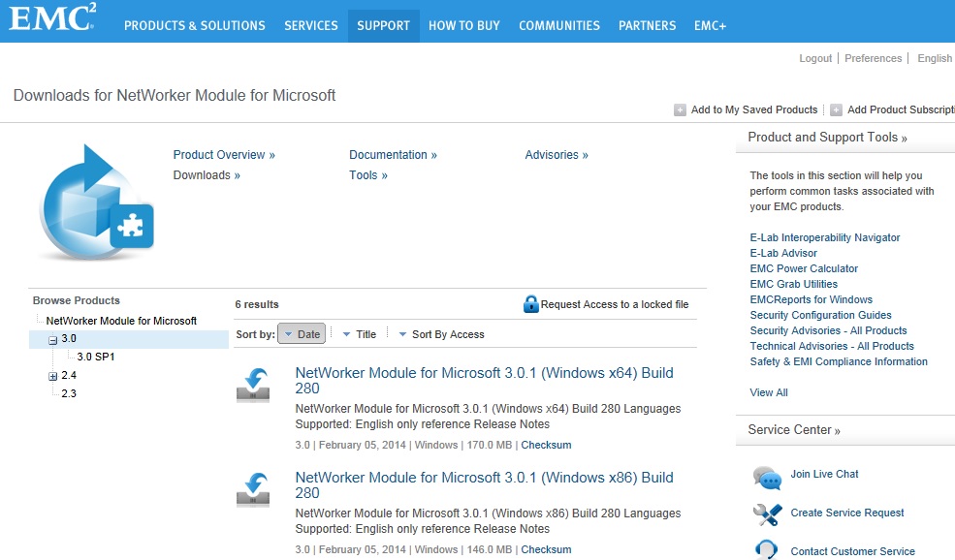The image size is (955, 560).
Task: Open the EMC+ menu
Action: tap(710, 25)
